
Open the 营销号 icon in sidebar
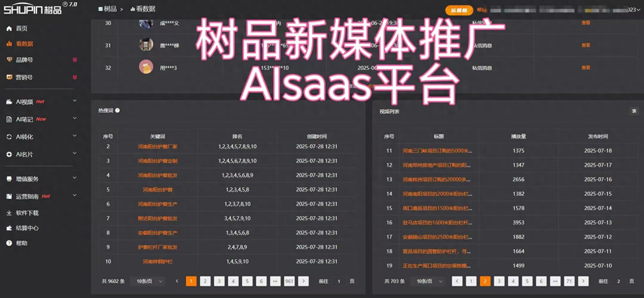[9, 77]
